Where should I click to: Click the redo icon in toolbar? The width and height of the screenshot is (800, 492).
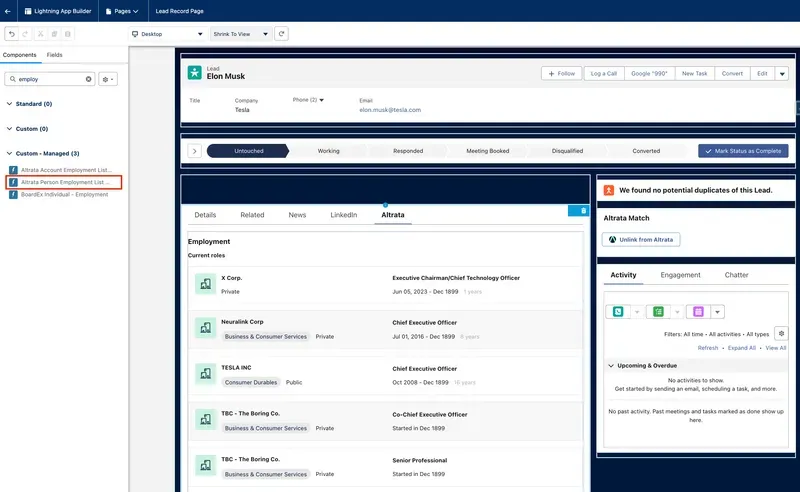(x=25, y=34)
